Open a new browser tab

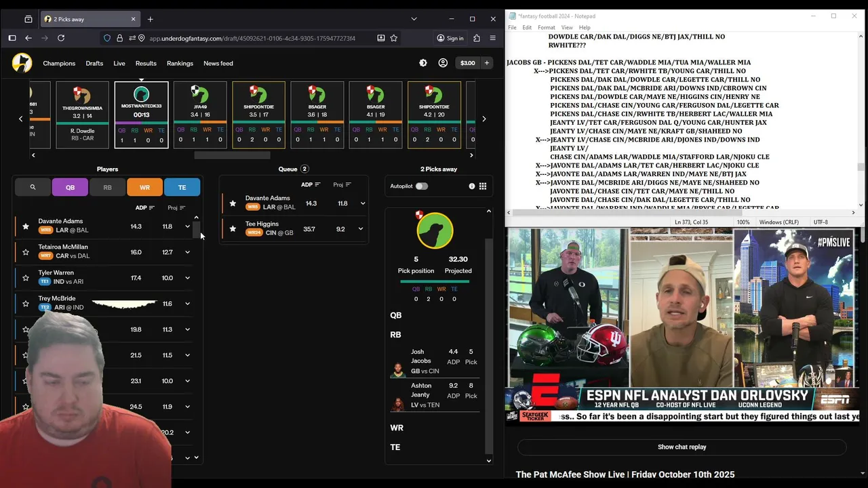click(151, 19)
